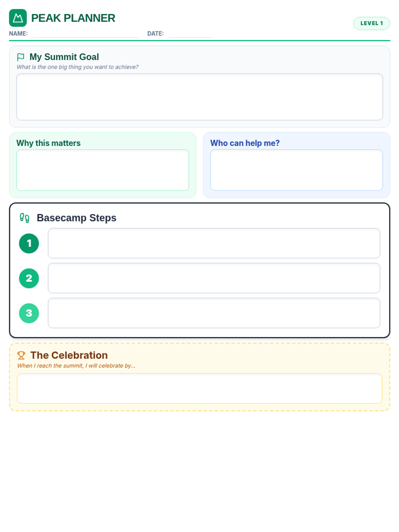Click the Peak Planner mountain logo icon
399x532 pixels.
pyautogui.click(x=18, y=18)
